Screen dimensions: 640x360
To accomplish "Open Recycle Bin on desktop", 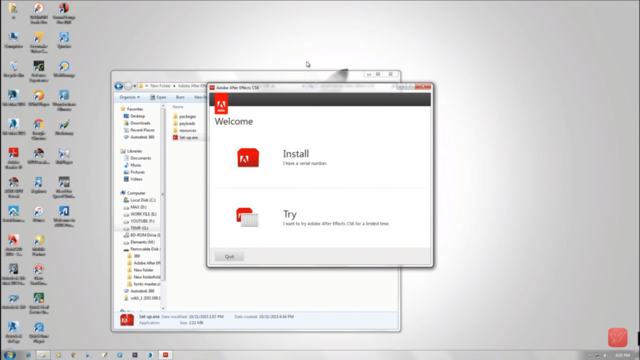I will tap(13, 69).
